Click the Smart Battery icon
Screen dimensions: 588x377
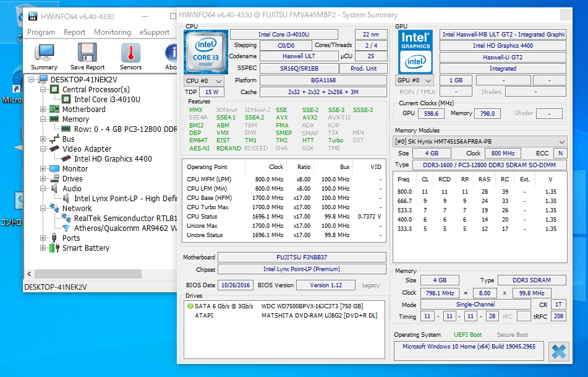tap(54, 248)
